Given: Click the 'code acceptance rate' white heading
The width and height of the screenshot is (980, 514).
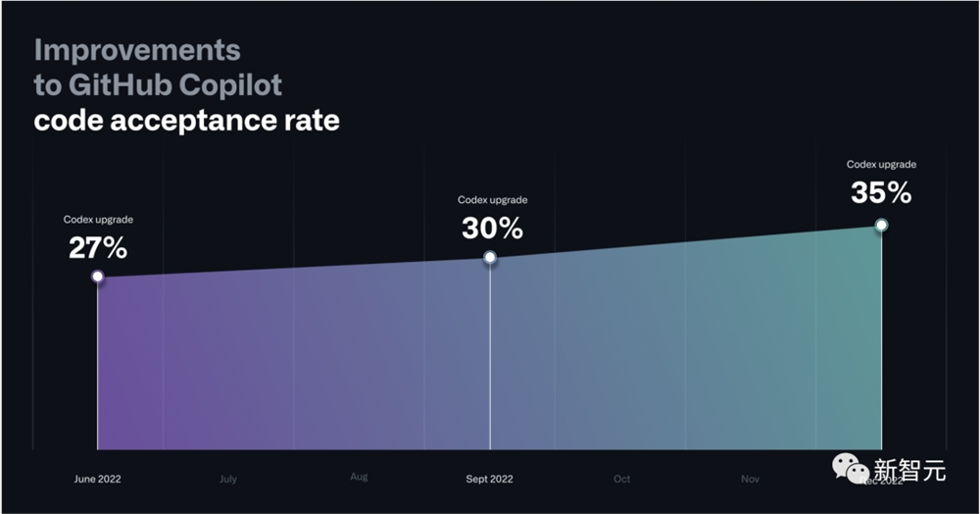Looking at the screenshot, I should tap(187, 120).
